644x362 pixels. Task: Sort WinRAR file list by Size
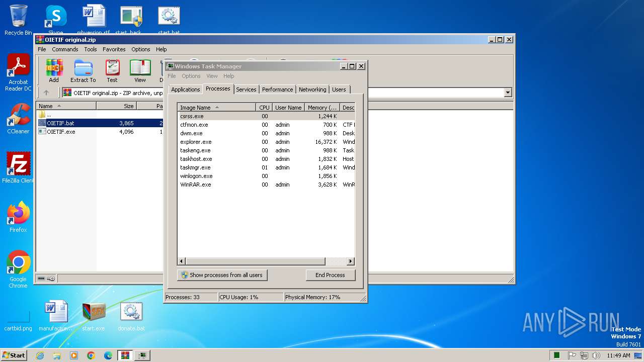click(x=116, y=106)
